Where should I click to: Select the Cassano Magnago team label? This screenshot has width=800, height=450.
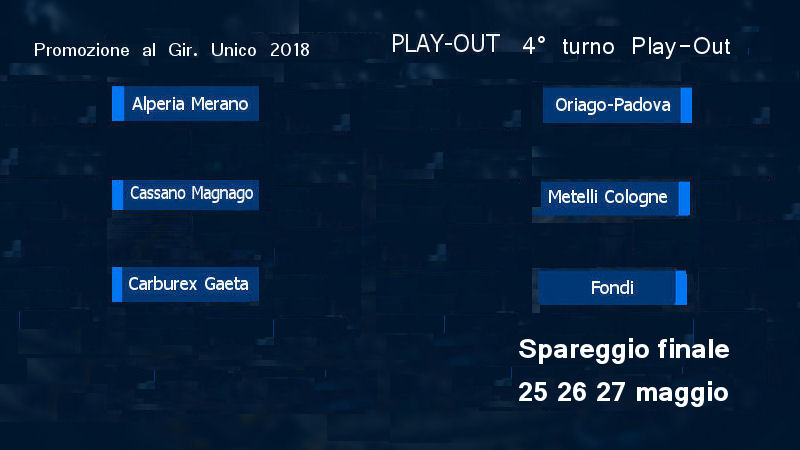click(x=192, y=194)
